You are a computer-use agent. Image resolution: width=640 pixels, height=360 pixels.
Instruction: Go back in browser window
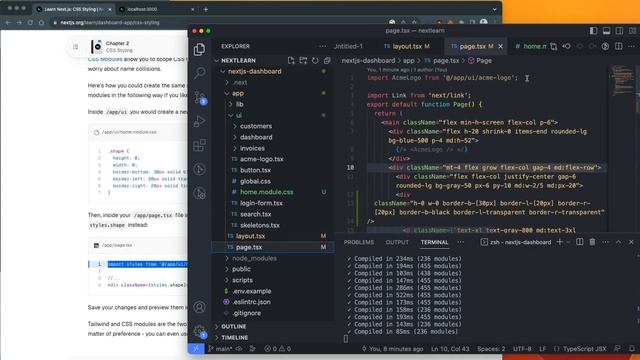[8, 22]
